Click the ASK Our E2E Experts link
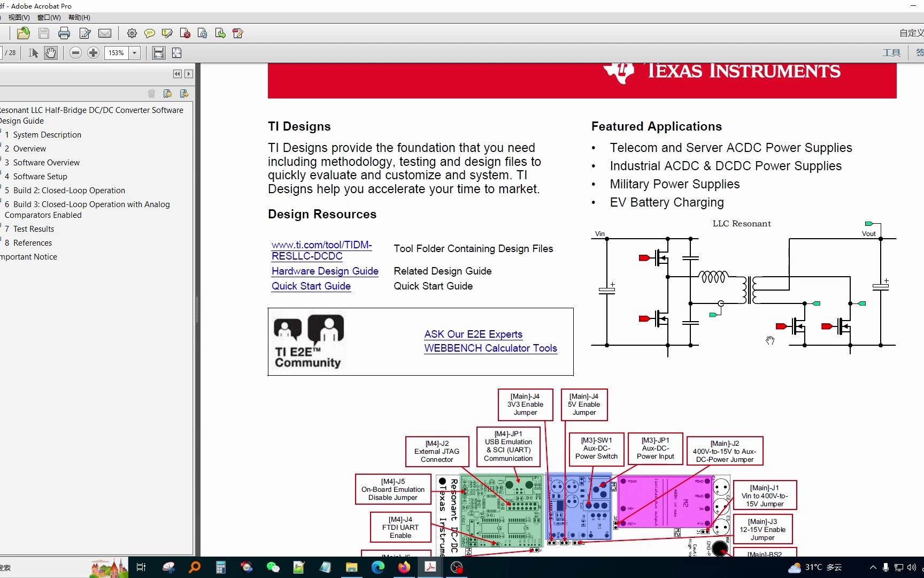This screenshot has height=578, width=924. pyautogui.click(x=473, y=334)
